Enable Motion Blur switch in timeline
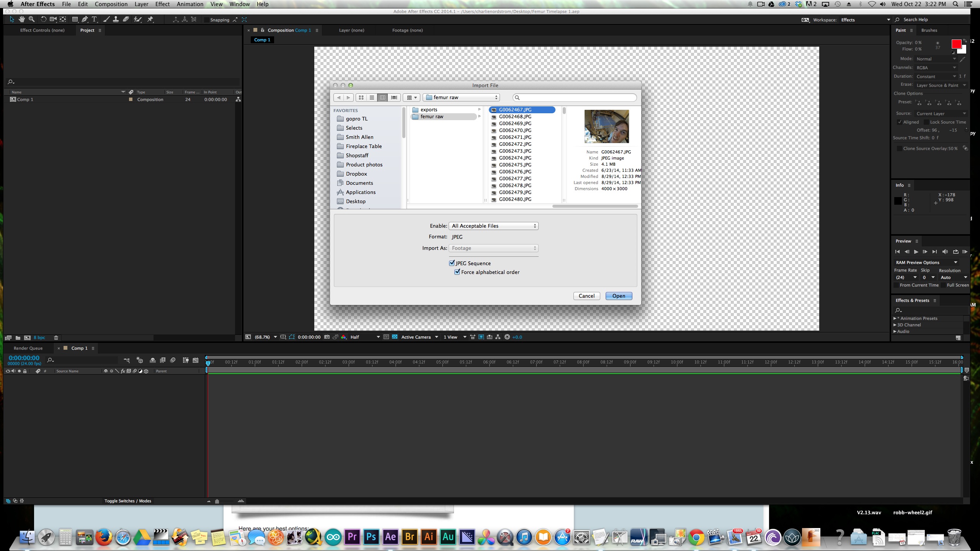Screen dimensions: 980x551 point(173,360)
